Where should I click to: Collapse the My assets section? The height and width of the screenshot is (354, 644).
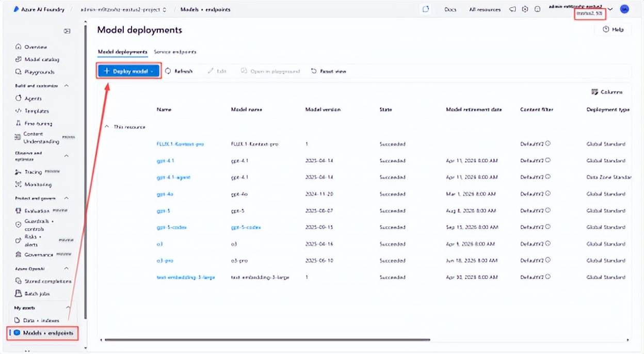point(68,308)
